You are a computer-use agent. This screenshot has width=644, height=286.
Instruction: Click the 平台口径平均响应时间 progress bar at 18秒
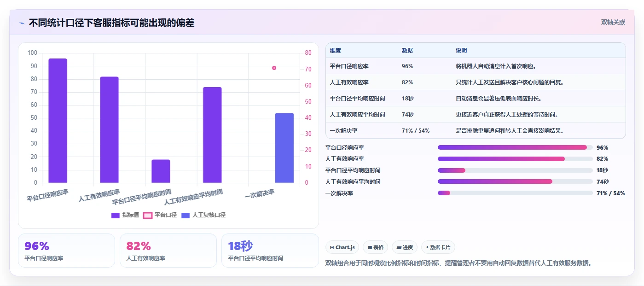[x=515, y=170]
